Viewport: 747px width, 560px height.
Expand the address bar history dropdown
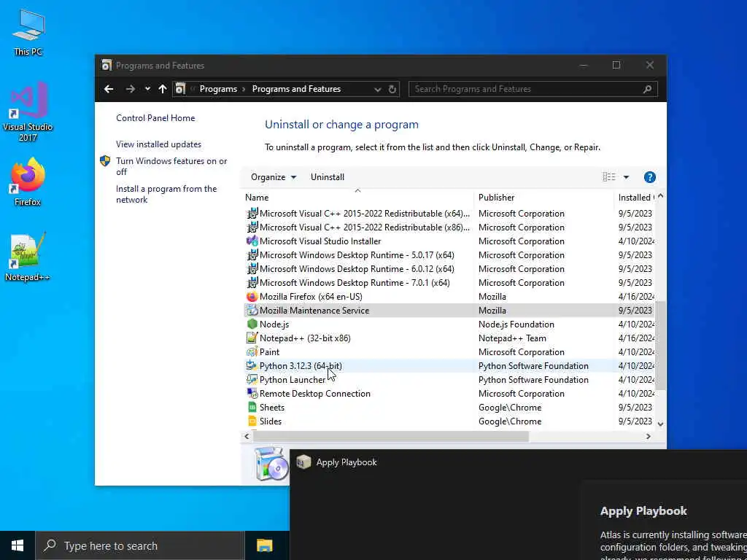pyautogui.click(x=377, y=89)
